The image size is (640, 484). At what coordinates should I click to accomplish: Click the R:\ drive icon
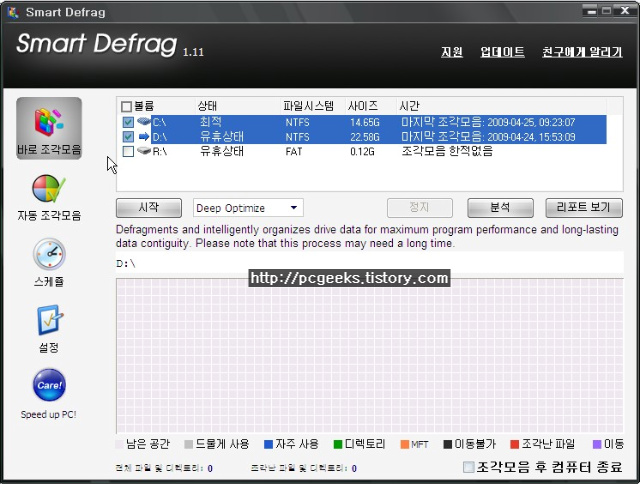click(x=144, y=151)
